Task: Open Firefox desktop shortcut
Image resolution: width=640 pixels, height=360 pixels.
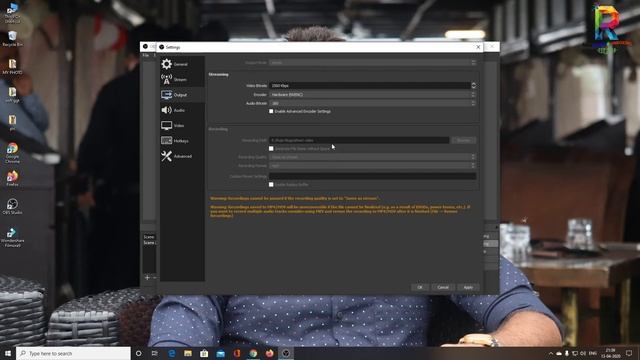Action: point(12,179)
